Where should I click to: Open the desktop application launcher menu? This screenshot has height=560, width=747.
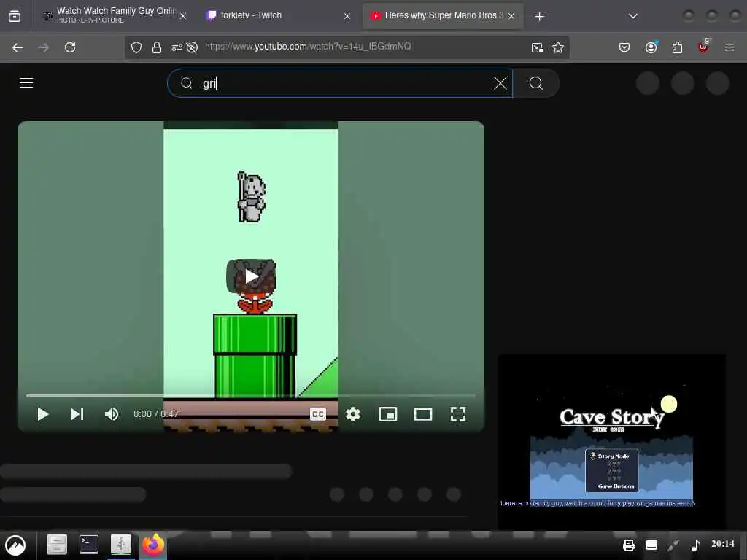coord(15,545)
